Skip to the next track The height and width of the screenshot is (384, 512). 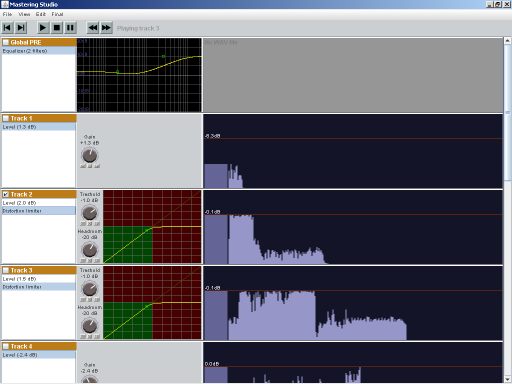tap(21, 28)
